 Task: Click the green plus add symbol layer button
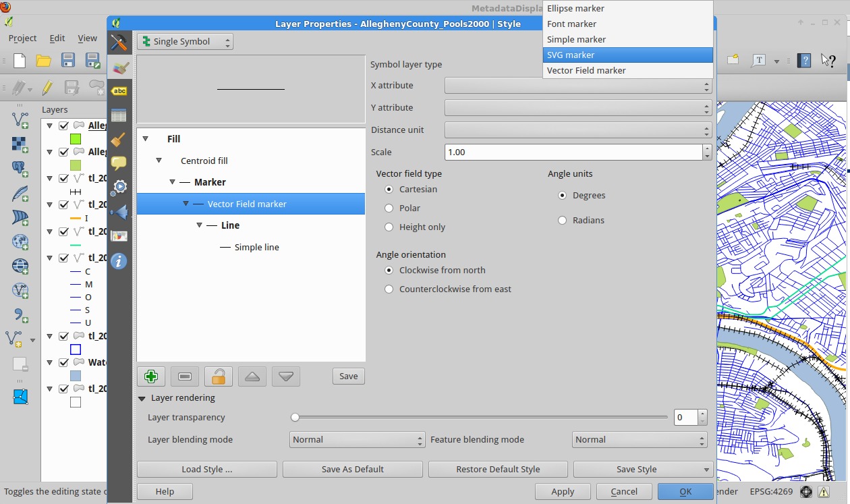151,376
